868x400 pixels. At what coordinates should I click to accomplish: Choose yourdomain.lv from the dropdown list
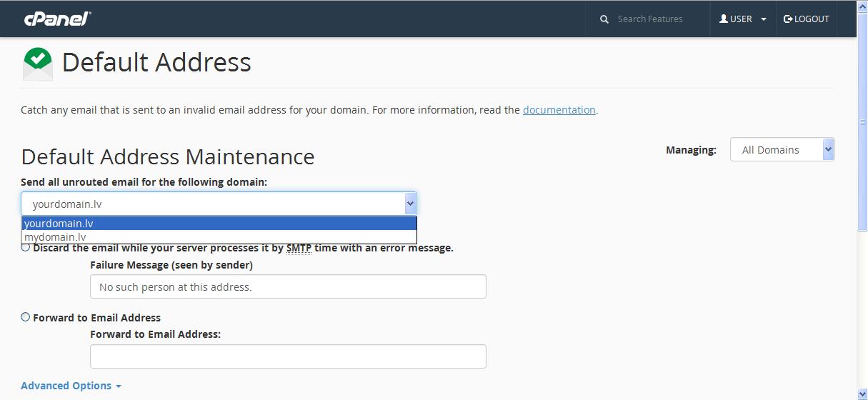tap(219, 224)
